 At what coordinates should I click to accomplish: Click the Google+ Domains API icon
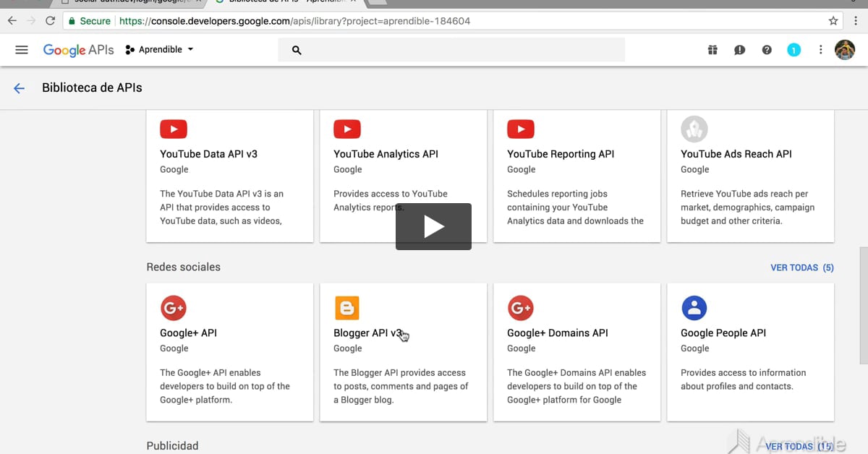click(521, 309)
